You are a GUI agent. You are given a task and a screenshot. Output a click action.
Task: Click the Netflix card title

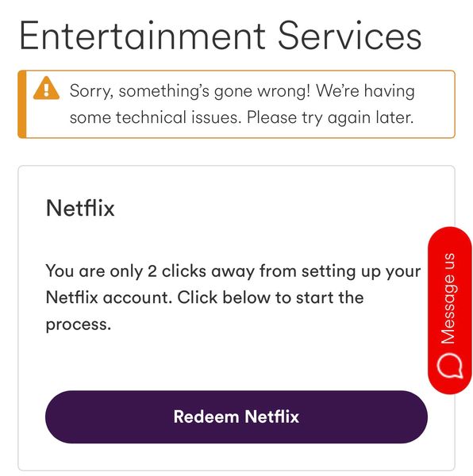point(80,208)
